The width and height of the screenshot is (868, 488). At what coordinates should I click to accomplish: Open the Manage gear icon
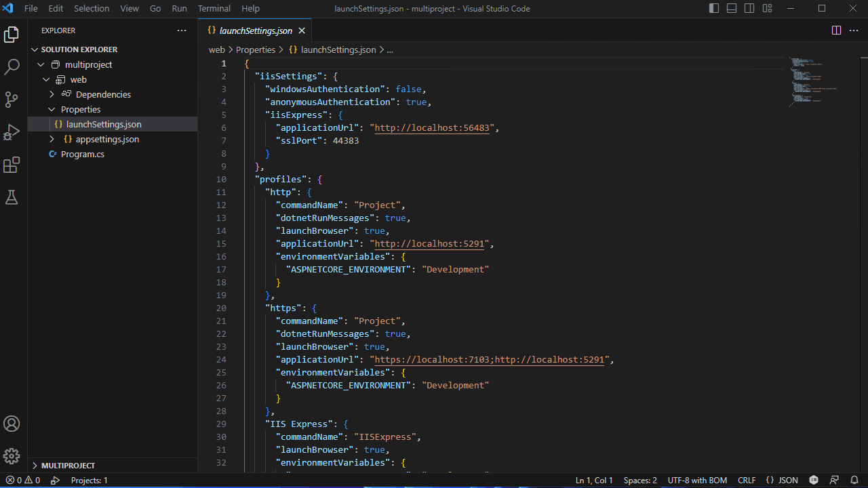pyautogui.click(x=11, y=456)
